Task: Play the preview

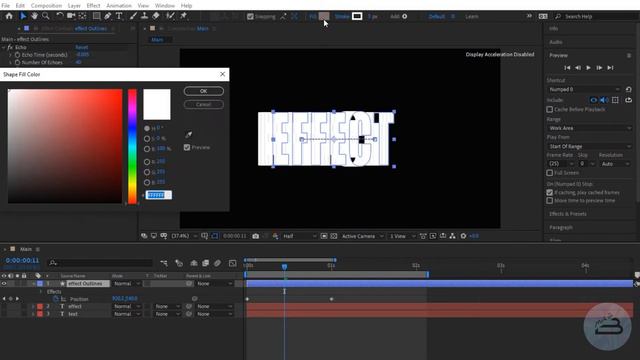Action: coord(588,67)
